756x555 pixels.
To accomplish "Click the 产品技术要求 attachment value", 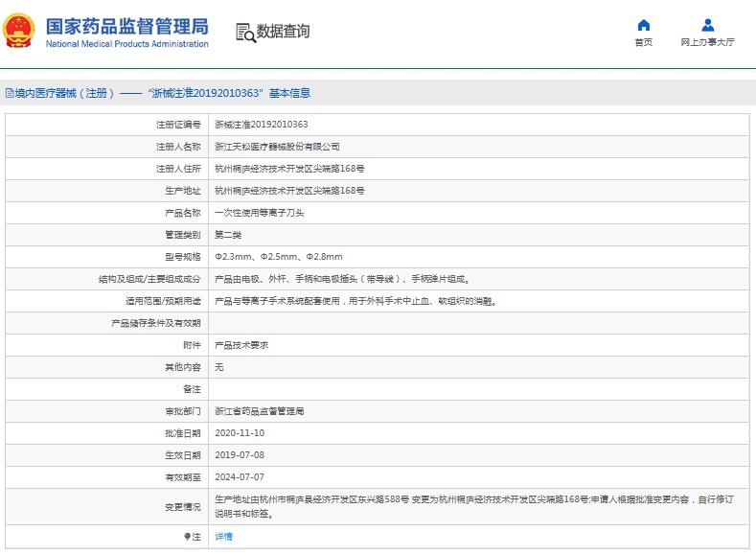I will pos(241,345).
